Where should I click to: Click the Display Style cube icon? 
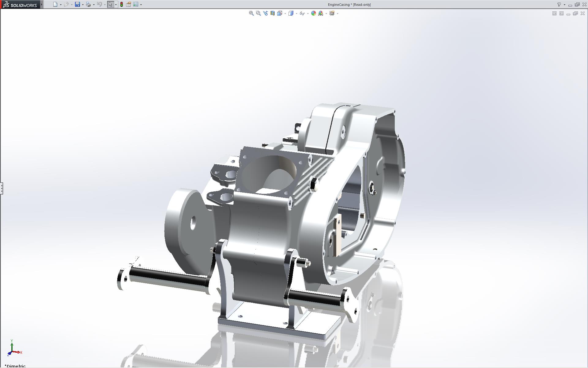click(291, 13)
